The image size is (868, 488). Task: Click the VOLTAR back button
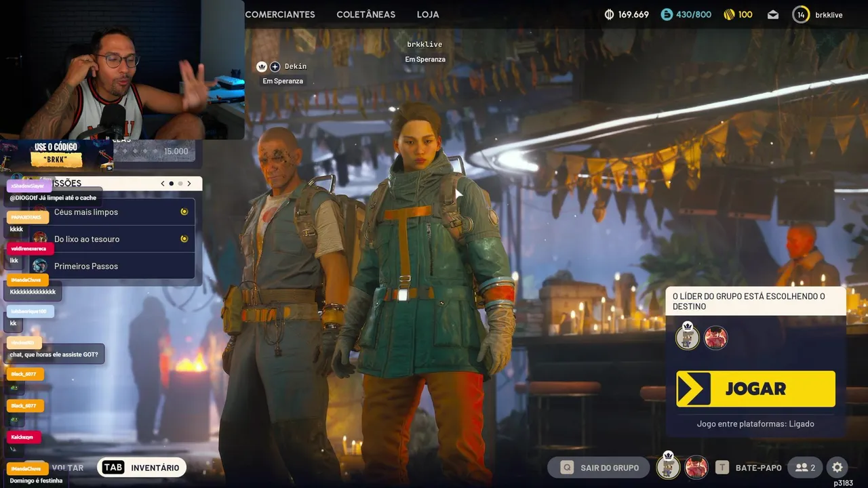pos(68,468)
